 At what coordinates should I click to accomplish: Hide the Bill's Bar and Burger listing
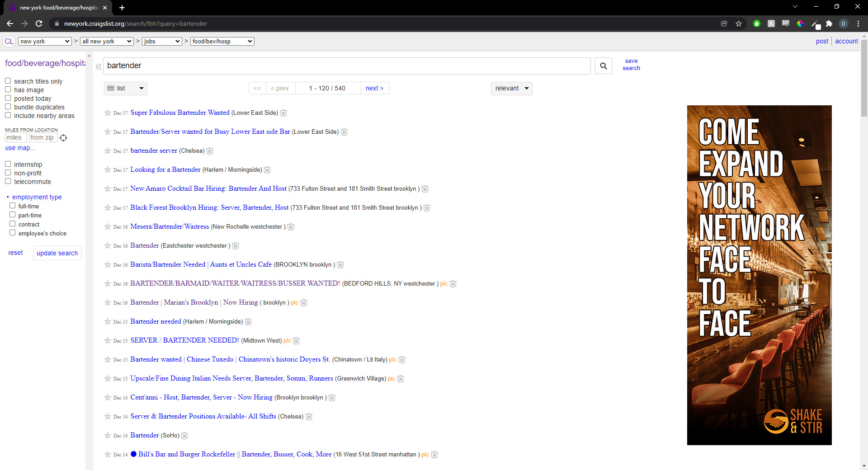[434, 455]
